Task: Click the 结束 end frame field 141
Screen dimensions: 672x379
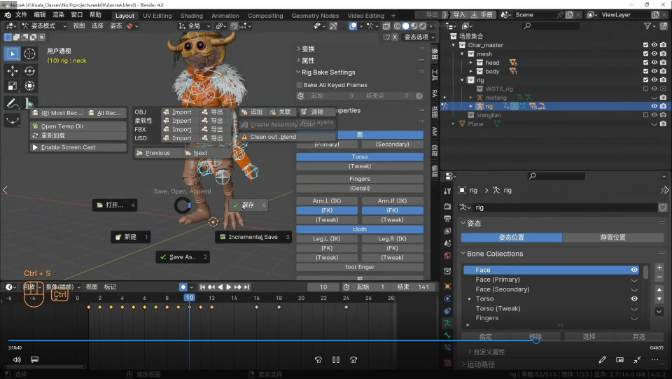Action: [x=414, y=287]
